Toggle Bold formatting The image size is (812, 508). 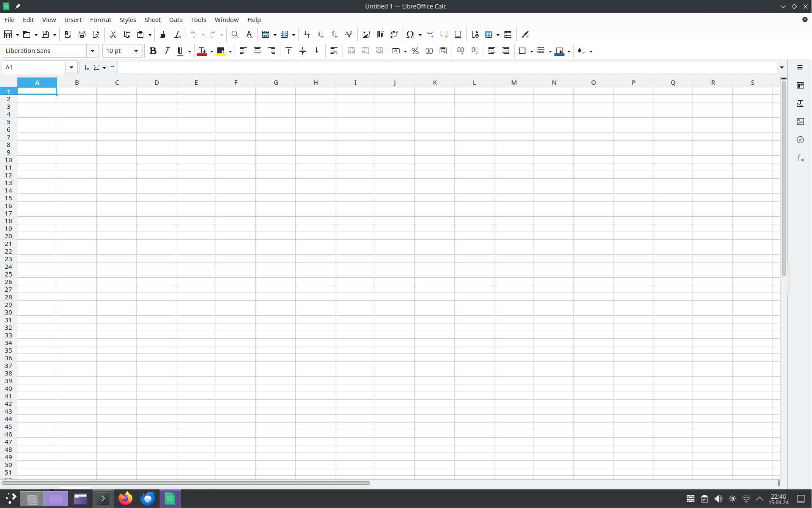pyautogui.click(x=153, y=51)
